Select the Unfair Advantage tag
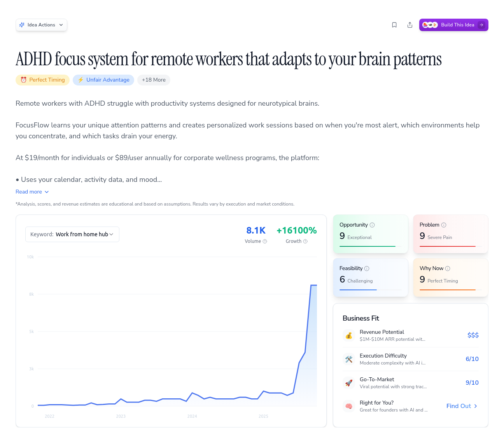 [x=103, y=80]
